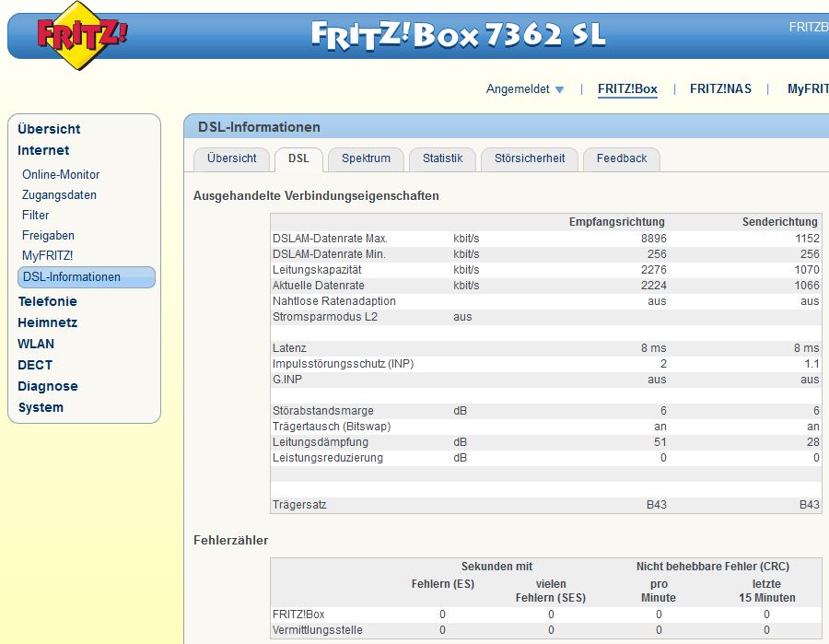Screen dimensions: 829x644
Task: Click the Vermittlungsstelle row label
Action: tap(317, 630)
